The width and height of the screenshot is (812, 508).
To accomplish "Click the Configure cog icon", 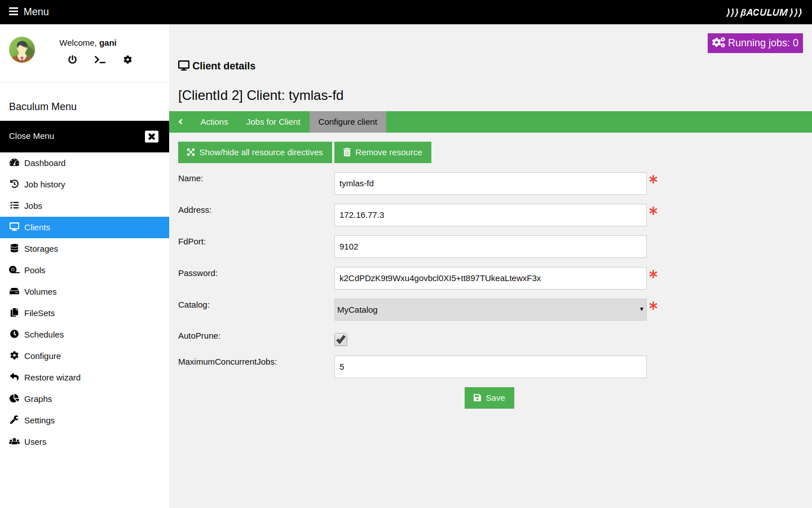I will (14, 356).
